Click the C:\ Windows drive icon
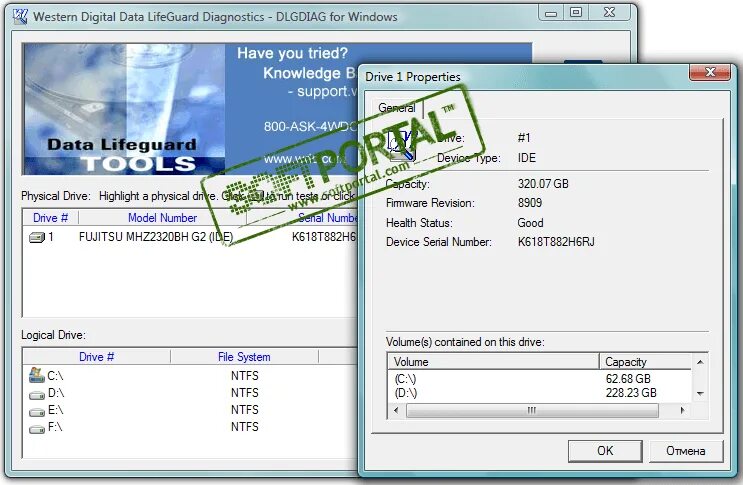743x485 pixels. pyautogui.click(x=36, y=375)
